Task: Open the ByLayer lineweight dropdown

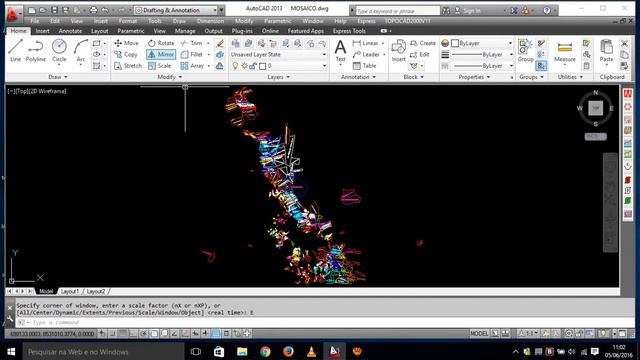Action: click(x=482, y=54)
